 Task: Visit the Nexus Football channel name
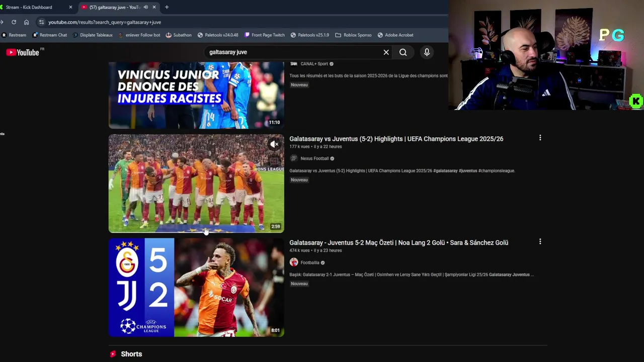click(314, 158)
